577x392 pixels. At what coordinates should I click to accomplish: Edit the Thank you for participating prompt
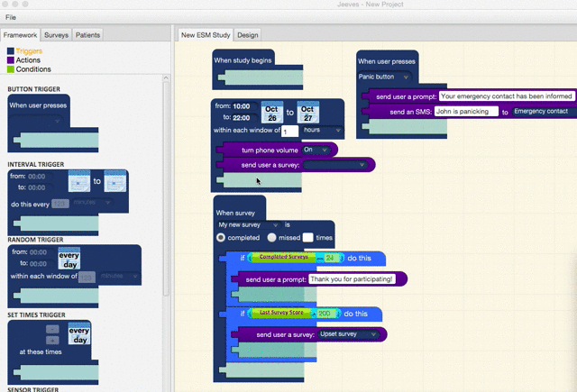click(352, 279)
